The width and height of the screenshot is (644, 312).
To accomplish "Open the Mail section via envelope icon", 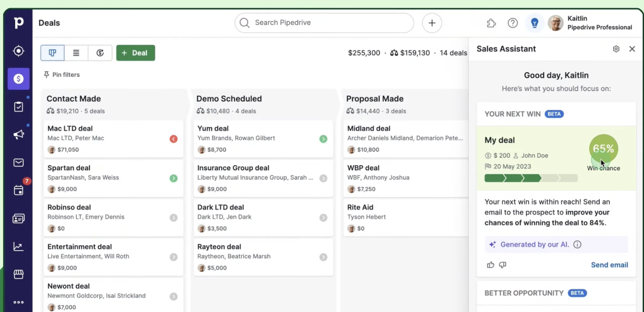I will tap(18, 162).
